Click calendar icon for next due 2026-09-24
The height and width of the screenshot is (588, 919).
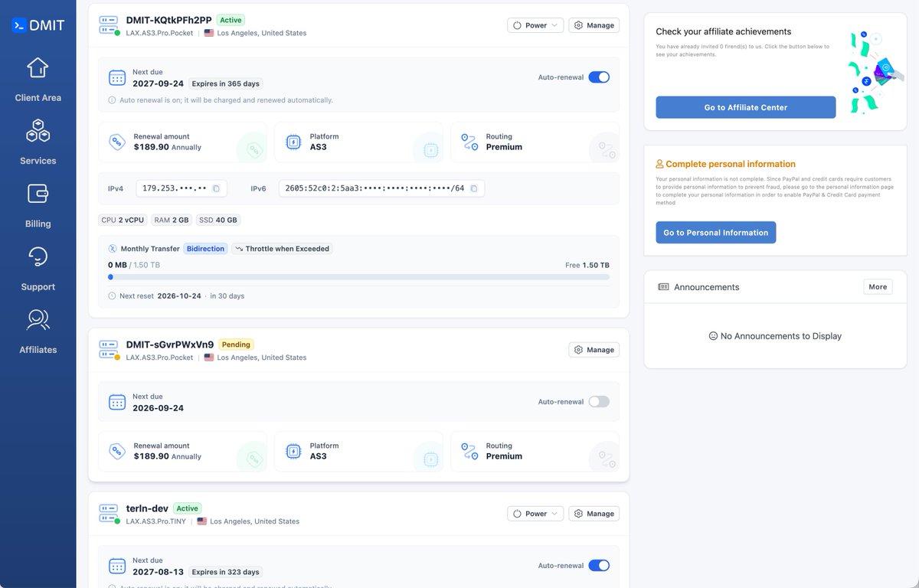pos(117,402)
